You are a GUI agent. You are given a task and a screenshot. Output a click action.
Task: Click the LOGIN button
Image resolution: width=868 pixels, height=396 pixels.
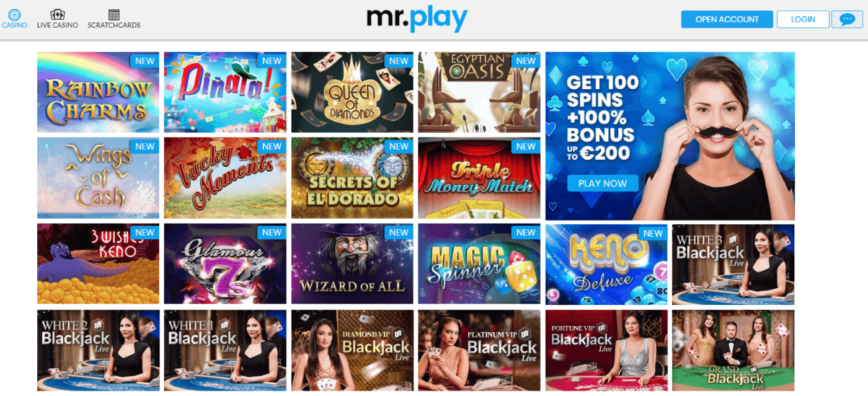(803, 19)
